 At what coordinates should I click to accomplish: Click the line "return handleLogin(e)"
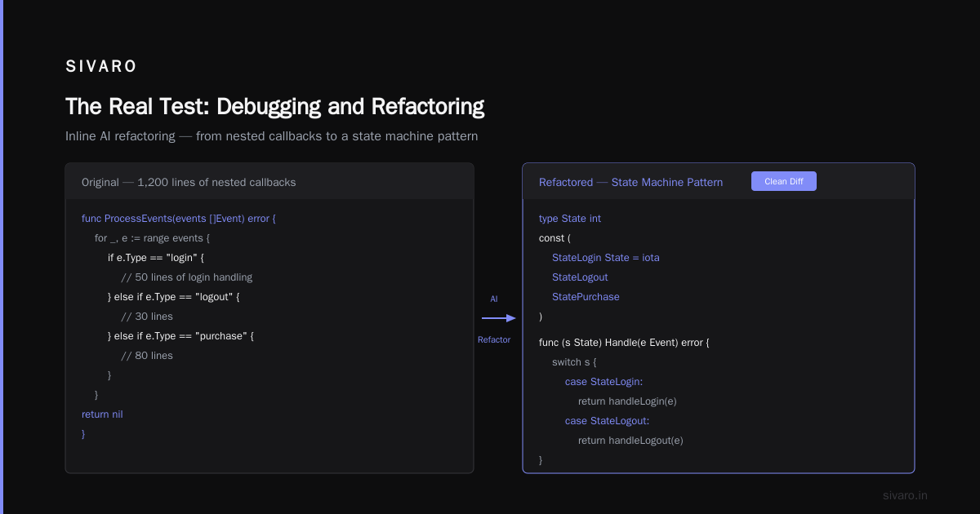[x=627, y=401]
